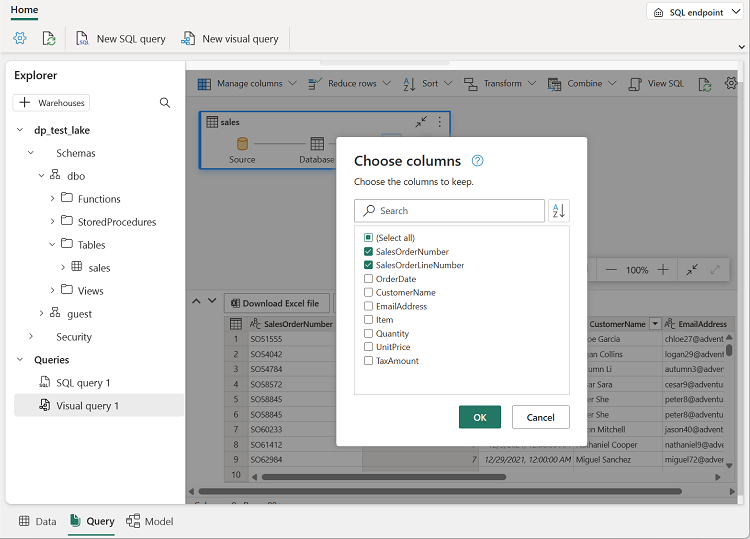Click Download Excel file

click(276, 303)
